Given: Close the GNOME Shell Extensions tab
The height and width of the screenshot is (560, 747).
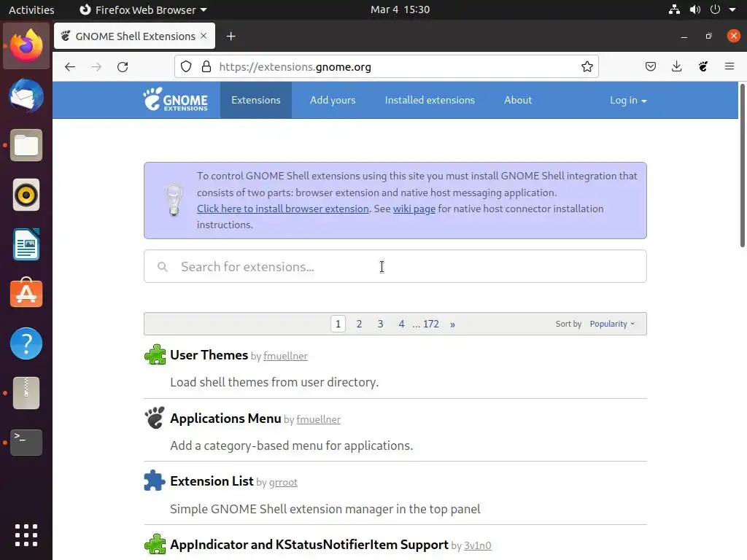Looking at the screenshot, I should point(204,36).
